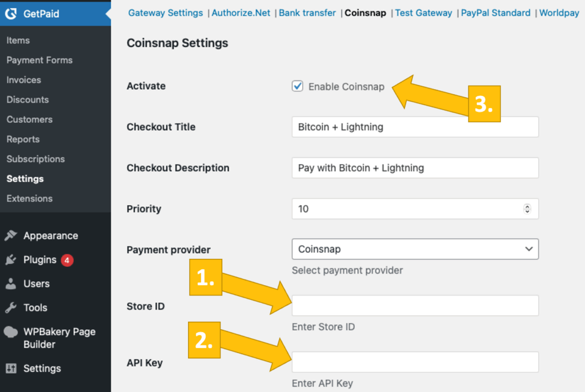Image resolution: width=585 pixels, height=392 pixels.
Task: Click the Plugins update count badge
Action: [x=67, y=260]
